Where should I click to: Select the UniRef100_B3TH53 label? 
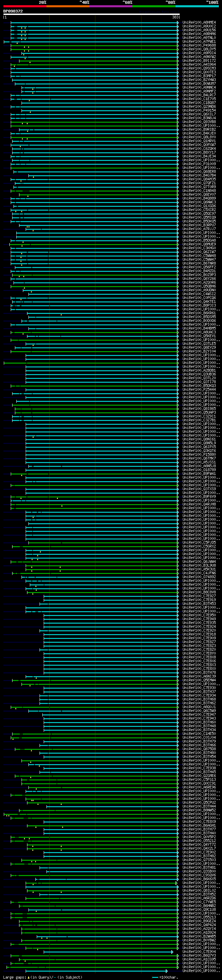tap(199, 604)
